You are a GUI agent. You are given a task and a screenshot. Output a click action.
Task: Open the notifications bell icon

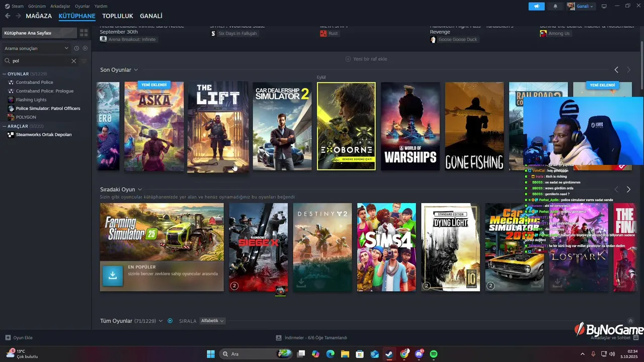(555, 6)
